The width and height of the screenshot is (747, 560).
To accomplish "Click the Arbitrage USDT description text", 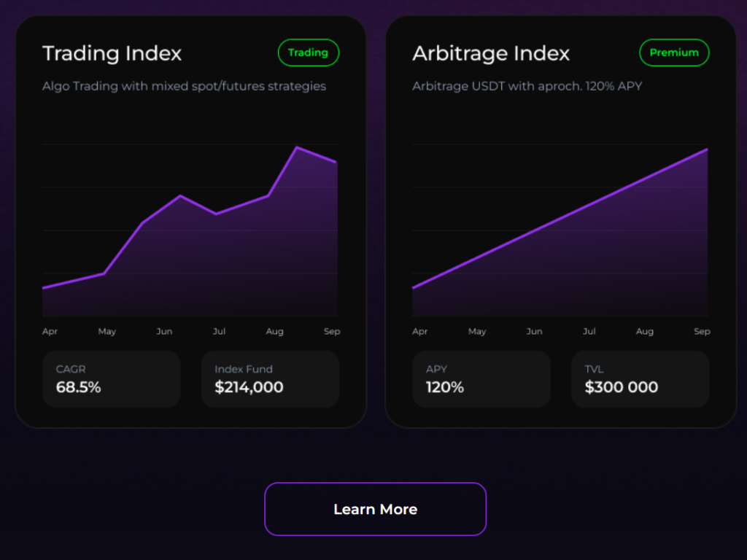I will 527,86.
